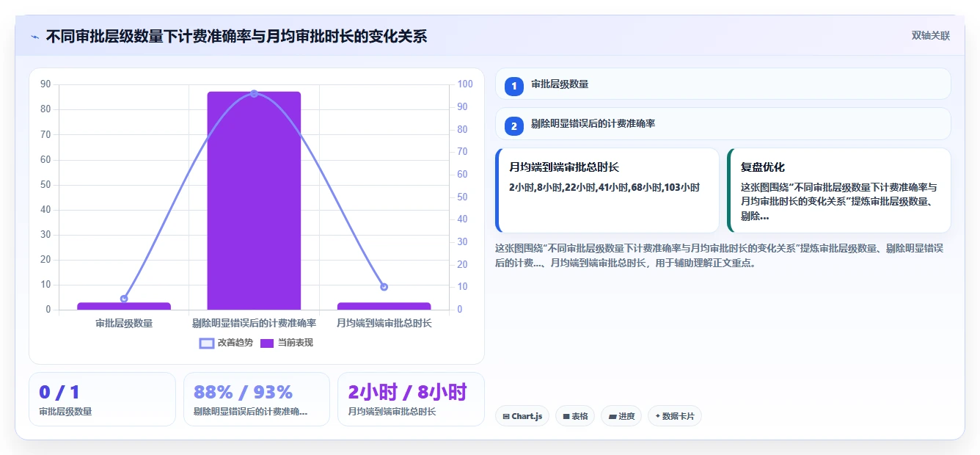The width and height of the screenshot is (980, 455).
Task: Click the number 1 badge icon
Action: tap(514, 85)
